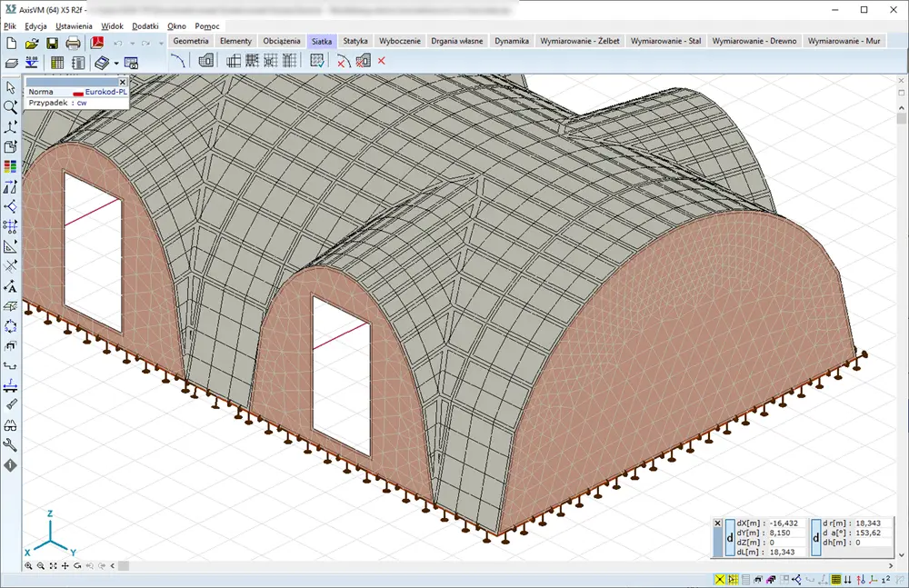Click the Print icon in the toolbar
Image resolution: width=909 pixels, height=588 pixels.
[73, 43]
